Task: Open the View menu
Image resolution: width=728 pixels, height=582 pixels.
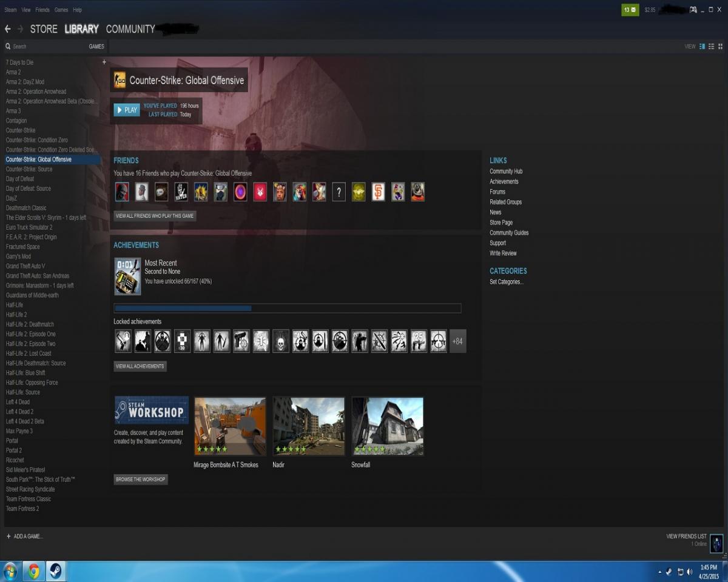Action: tap(26, 10)
